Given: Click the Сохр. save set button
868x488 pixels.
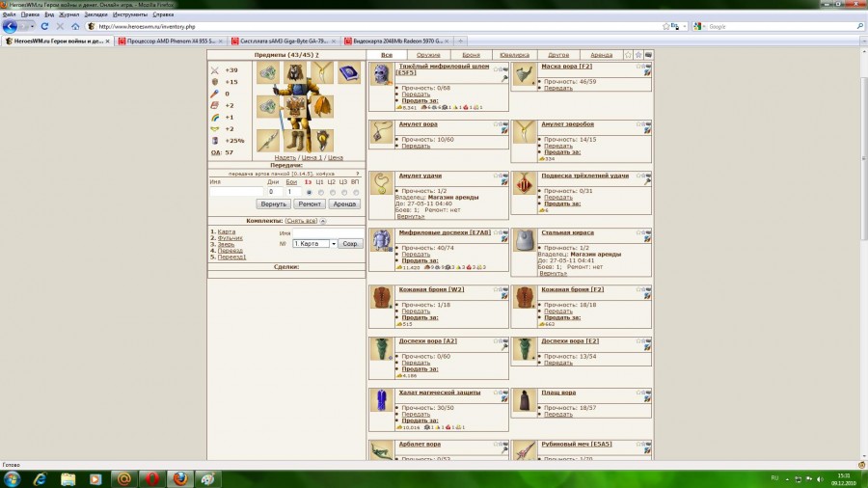Looking at the screenshot, I should (350, 243).
